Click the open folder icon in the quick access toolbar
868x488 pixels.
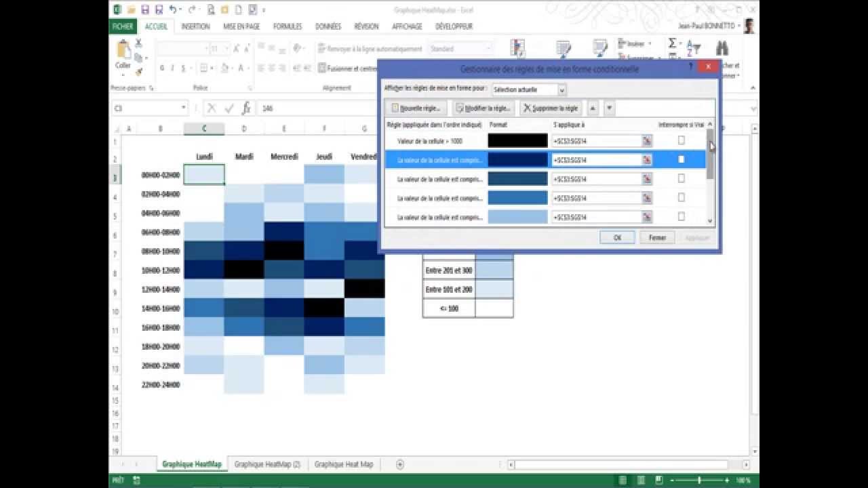coord(130,9)
